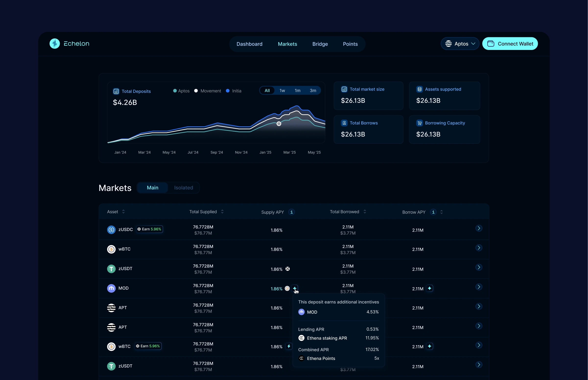Click the icon next to zUSDT supply APY
The height and width of the screenshot is (380, 588).
point(288,269)
